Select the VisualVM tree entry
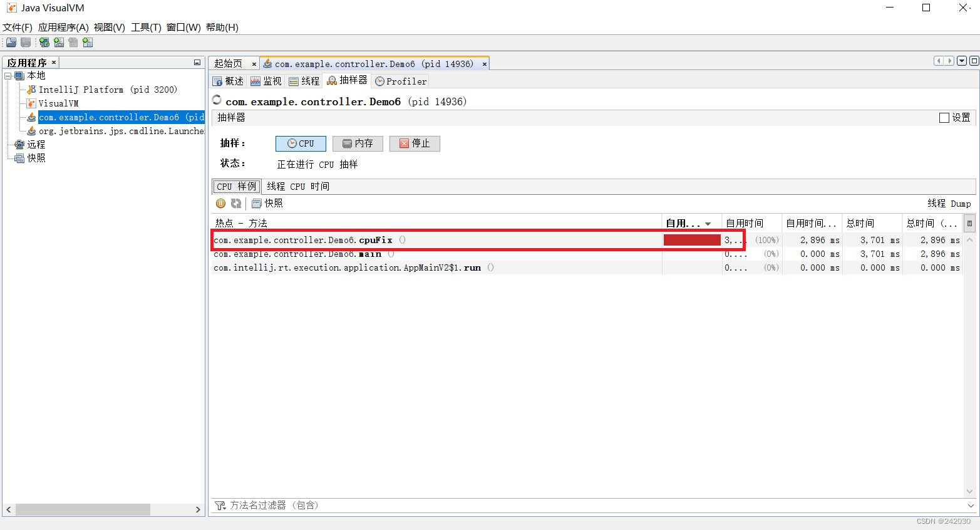The width and height of the screenshot is (980, 530). [58, 103]
